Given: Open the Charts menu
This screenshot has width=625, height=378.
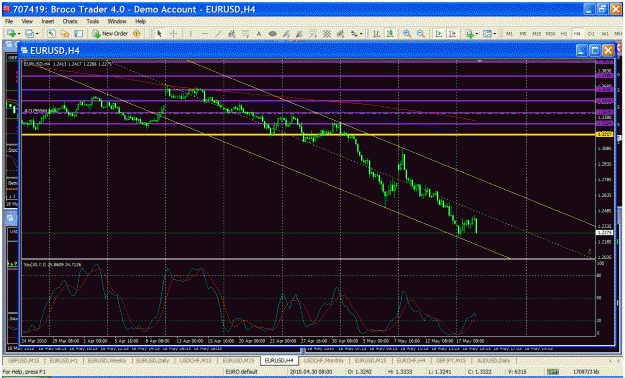Looking at the screenshot, I should (70, 21).
